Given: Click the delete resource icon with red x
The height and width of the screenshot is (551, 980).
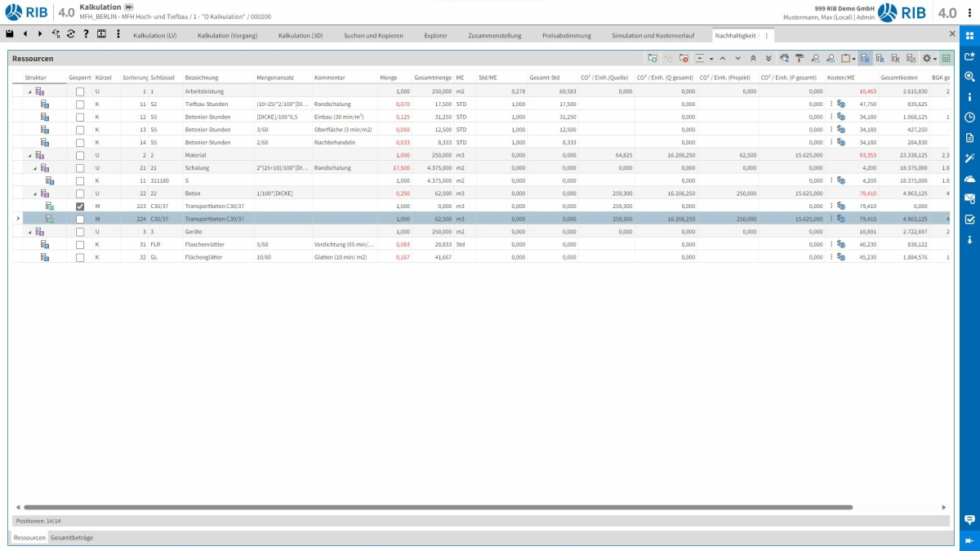Looking at the screenshot, I should [684, 59].
